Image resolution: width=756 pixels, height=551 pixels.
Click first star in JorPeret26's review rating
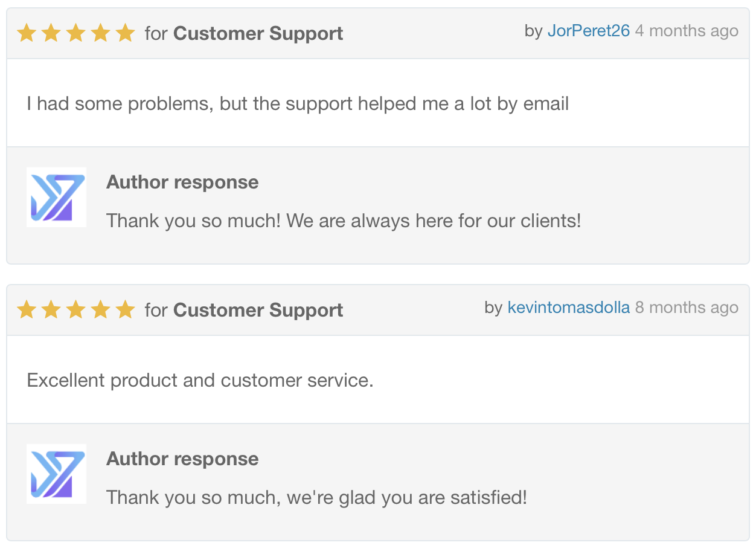(x=27, y=33)
